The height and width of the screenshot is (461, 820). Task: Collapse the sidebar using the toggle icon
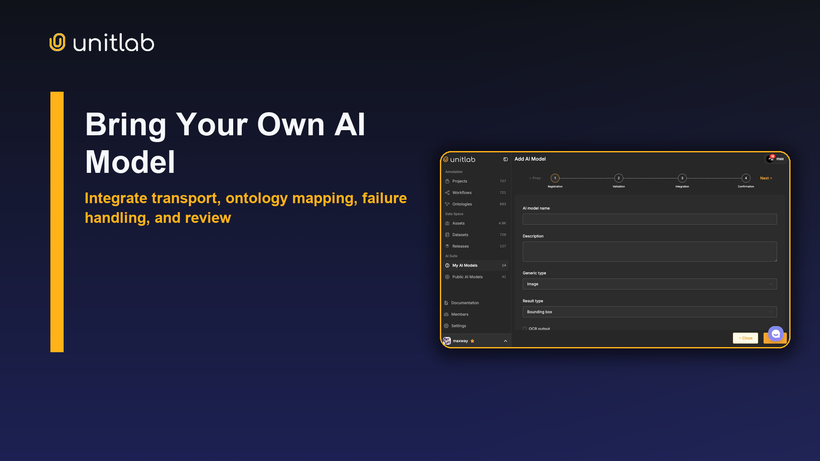point(505,159)
